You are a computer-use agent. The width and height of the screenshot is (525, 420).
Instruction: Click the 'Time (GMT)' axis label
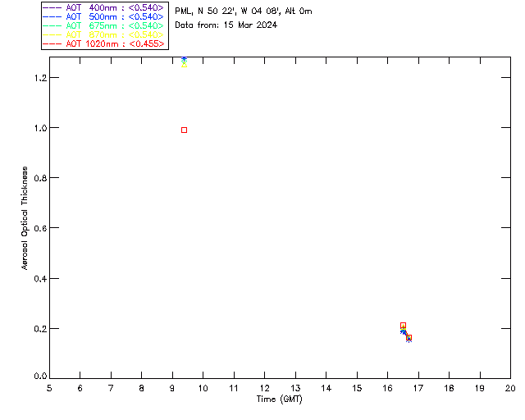coord(279,399)
